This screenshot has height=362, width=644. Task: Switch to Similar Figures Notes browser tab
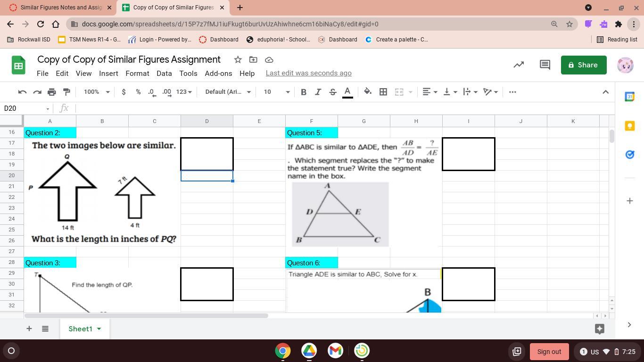point(61,8)
